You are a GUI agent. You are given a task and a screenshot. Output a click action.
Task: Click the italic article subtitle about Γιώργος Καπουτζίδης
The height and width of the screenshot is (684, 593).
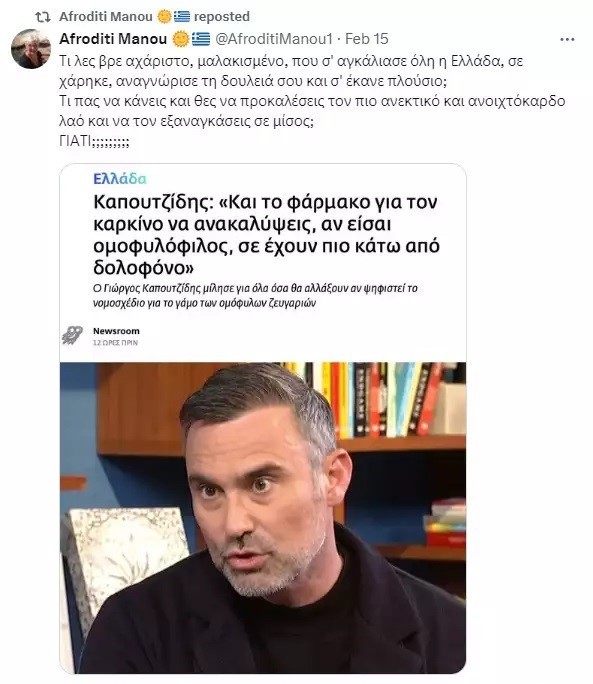255,295
